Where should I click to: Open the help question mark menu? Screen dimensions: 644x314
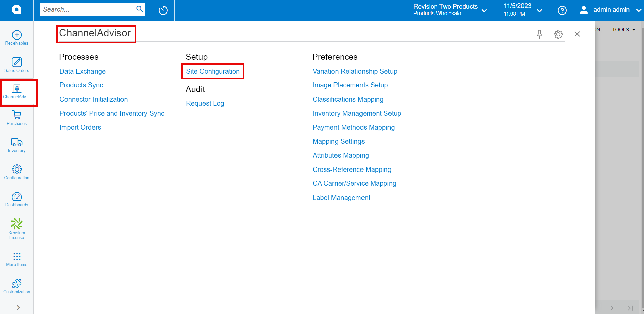point(562,10)
